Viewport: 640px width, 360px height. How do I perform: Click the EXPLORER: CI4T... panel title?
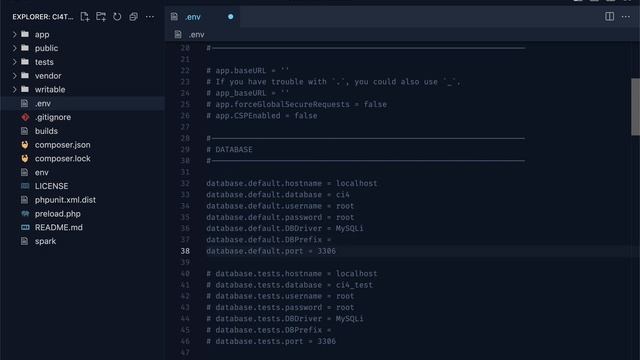[x=43, y=17]
